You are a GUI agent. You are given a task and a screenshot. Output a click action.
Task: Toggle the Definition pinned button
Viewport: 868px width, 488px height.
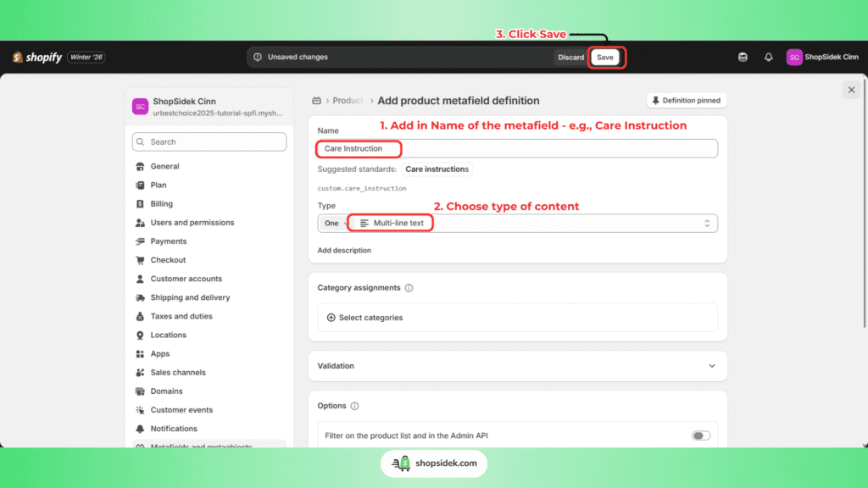686,101
